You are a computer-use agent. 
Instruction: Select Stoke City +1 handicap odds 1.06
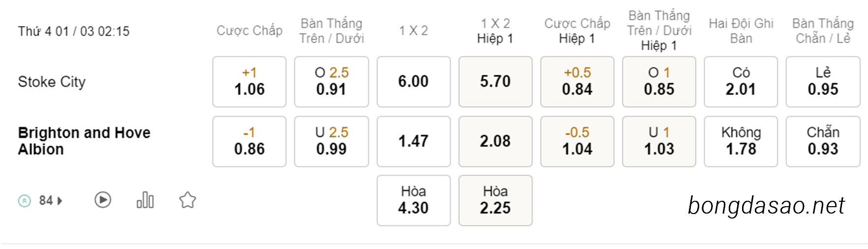[249, 82]
